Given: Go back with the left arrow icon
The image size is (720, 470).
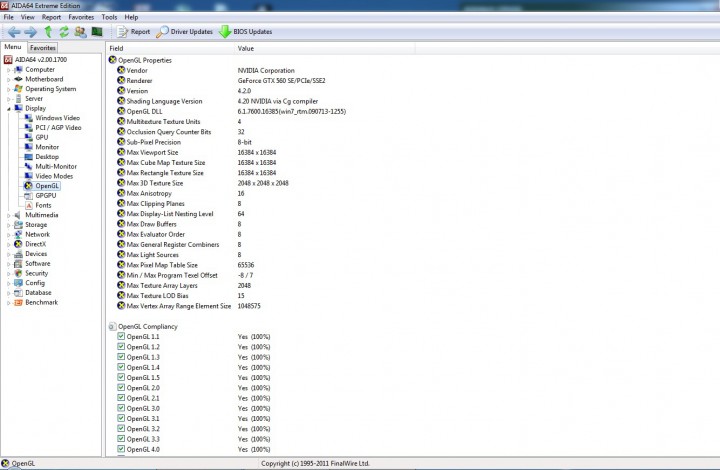Looking at the screenshot, I should (x=14, y=32).
